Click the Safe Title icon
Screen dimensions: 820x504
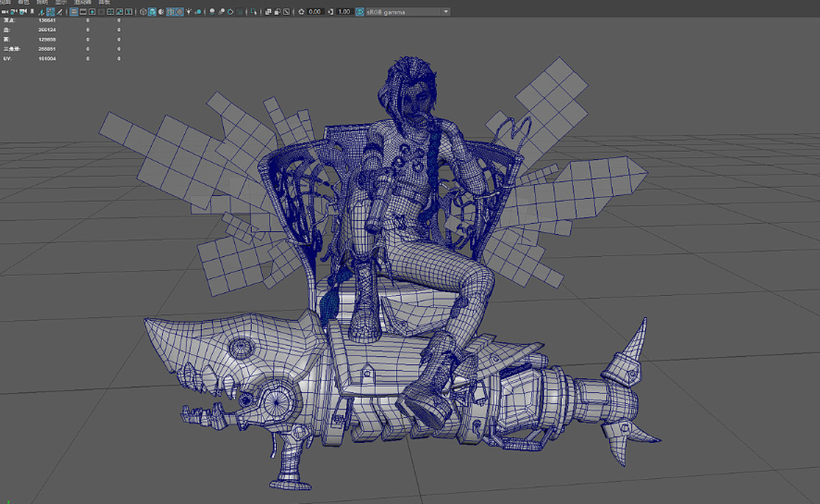point(129,11)
